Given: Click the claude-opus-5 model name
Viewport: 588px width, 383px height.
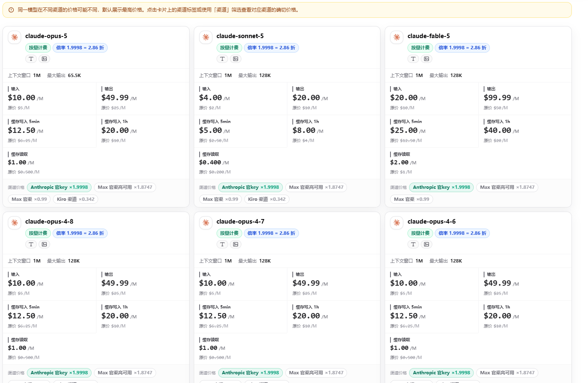Looking at the screenshot, I should (x=46, y=36).
